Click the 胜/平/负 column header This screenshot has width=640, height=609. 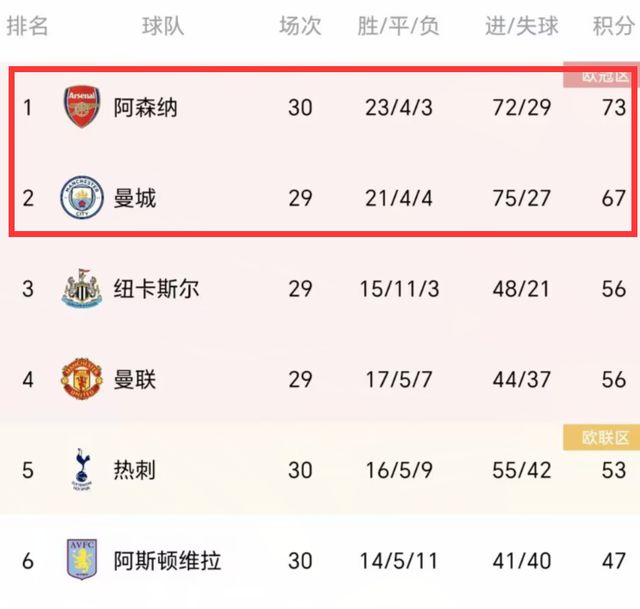tap(398, 26)
